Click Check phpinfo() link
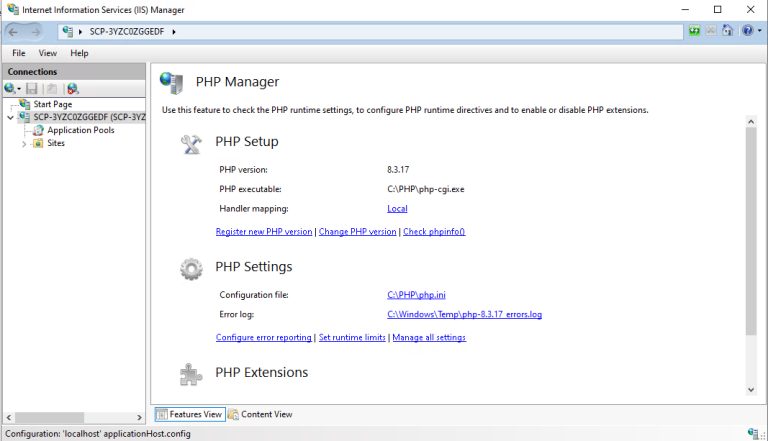The image size is (768, 441). (434, 232)
